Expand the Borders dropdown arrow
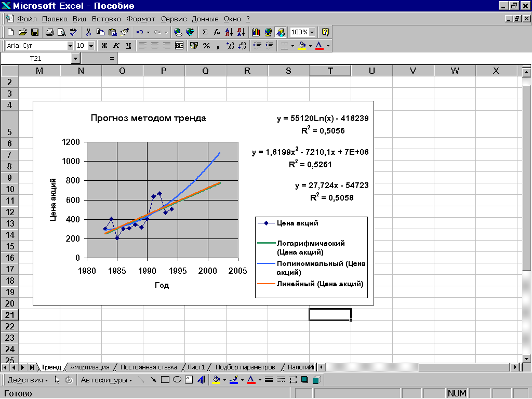Image resolution: width=532 pixels, height=399 pixels. tap(292, 46)
